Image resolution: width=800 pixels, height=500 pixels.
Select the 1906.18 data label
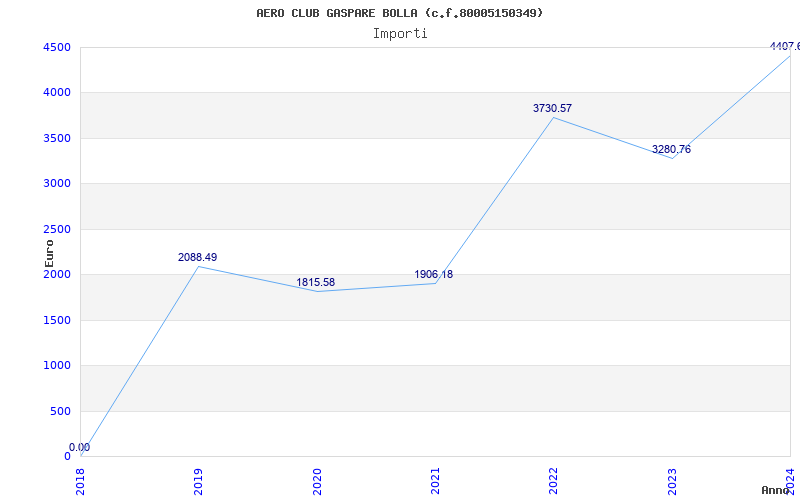(434, 274)
